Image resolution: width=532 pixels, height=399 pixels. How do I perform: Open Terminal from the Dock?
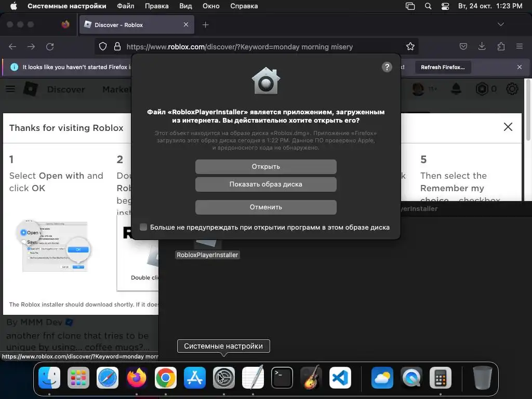pyautogui.click(x=282, y=378)
